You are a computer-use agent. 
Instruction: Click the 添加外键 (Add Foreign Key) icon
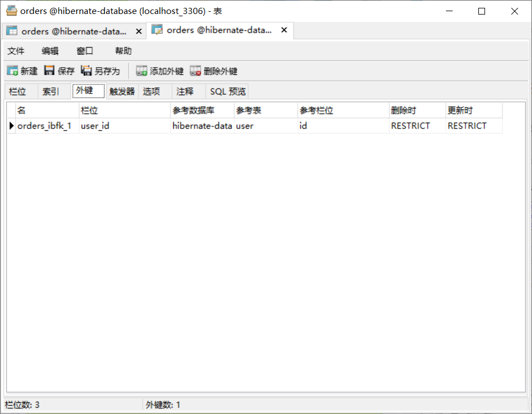(141, 70)
